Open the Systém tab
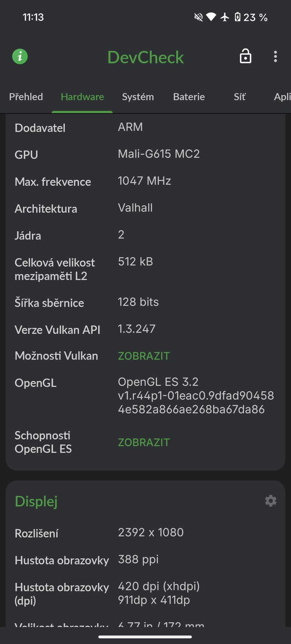The image size is (291, 644). pos(138,97)
